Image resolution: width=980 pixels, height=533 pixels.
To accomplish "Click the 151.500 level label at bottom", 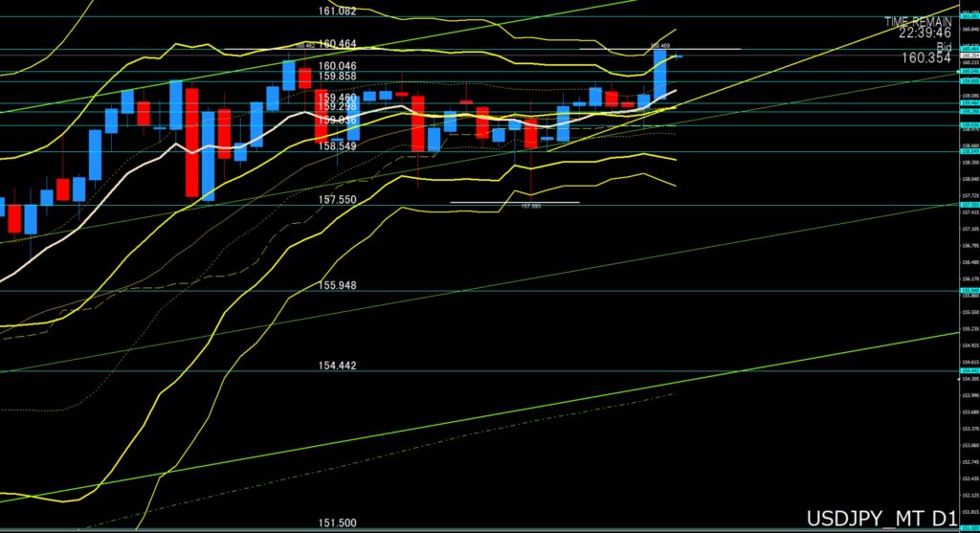I will point(336,522).
